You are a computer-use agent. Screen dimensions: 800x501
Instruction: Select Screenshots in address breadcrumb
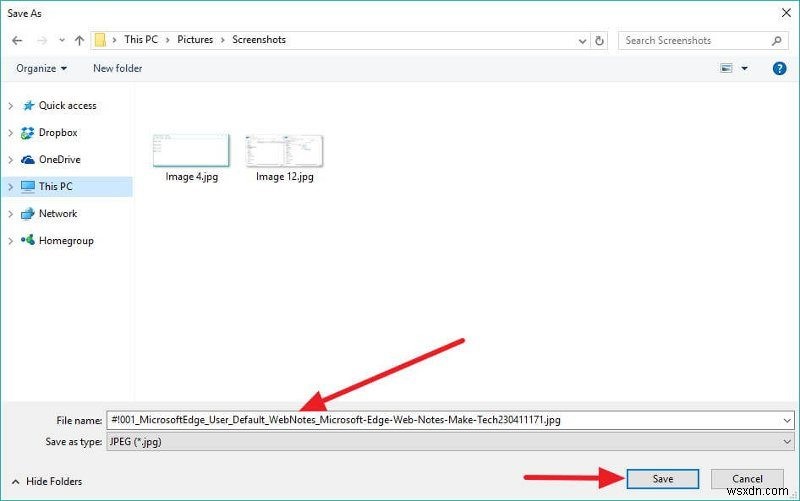(x=259, y=39)
